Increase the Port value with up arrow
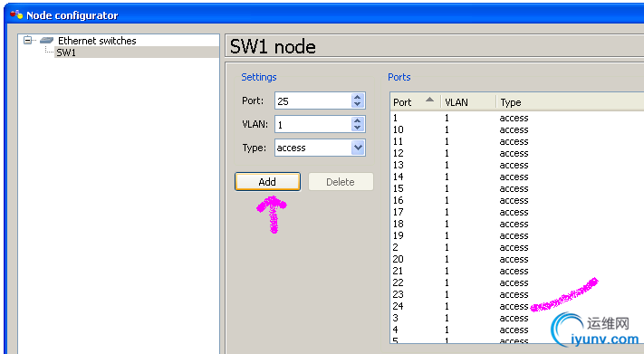This screenshot has width=644, height=354. pyautogui.click(x=357, y=98)
